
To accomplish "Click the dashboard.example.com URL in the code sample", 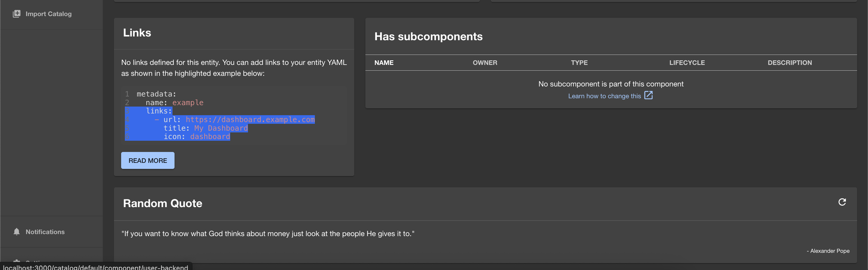I will click(x=250, y=120).
